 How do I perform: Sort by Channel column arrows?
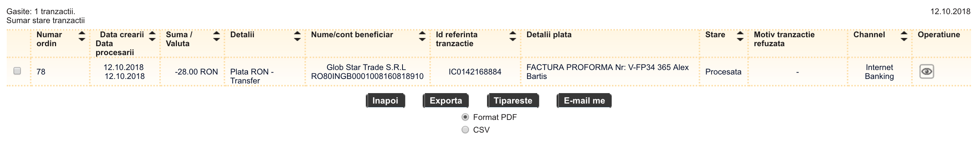(904, 36)
